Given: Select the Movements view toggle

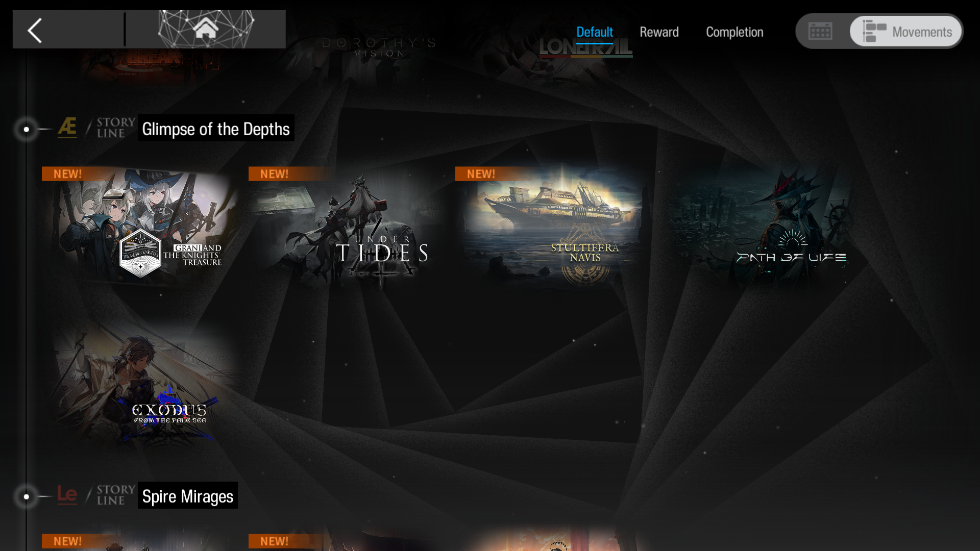Looking at the screenshot, I should pos(906,32).
